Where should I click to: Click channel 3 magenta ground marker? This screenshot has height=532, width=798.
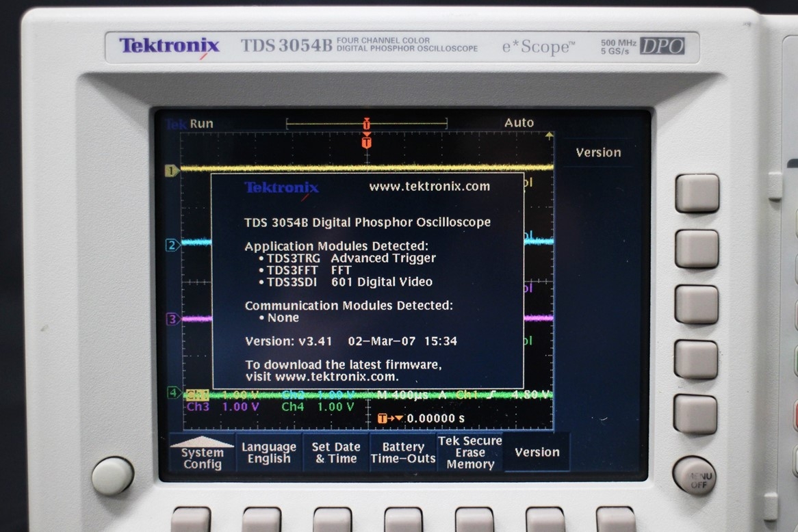click(172, 319)
